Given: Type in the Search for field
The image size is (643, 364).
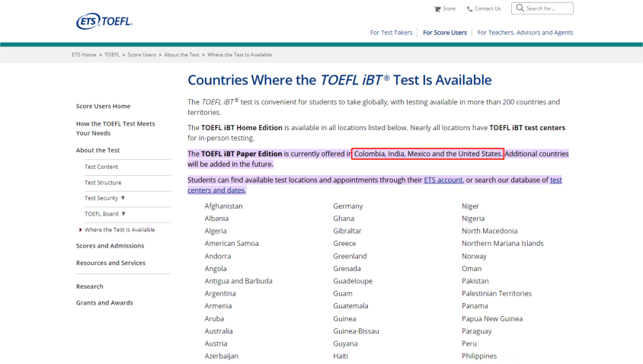Looking at the screenshot, I should click(x=547, y=8).
